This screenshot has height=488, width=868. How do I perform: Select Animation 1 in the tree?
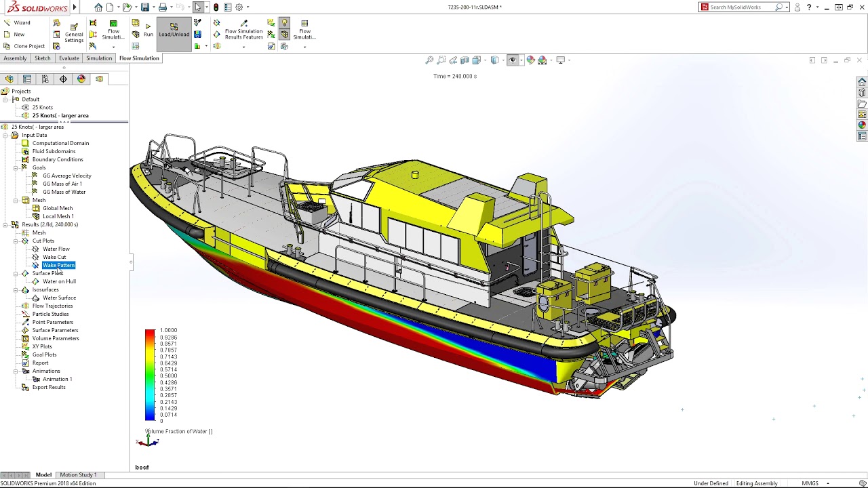point(57,379)
